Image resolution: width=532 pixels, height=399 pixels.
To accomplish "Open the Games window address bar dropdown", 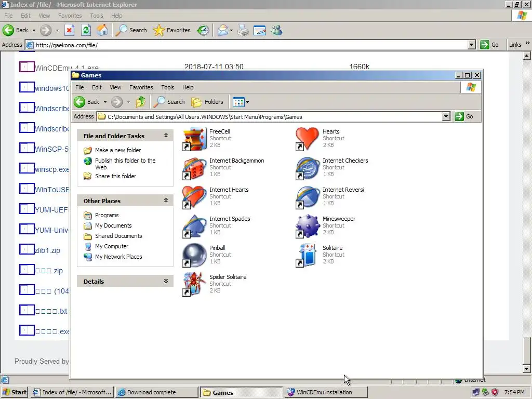I will [446, 117].
